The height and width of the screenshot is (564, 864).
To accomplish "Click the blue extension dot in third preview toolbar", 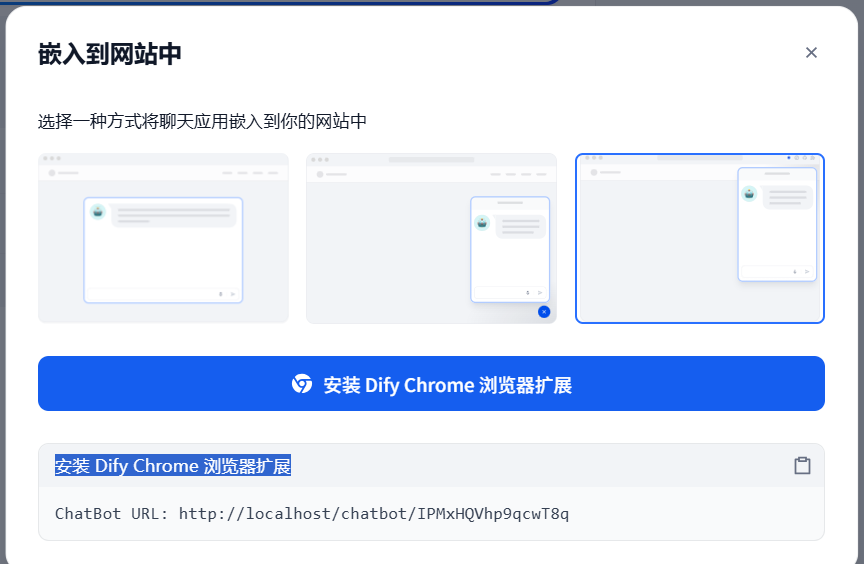I will point(789,158).
